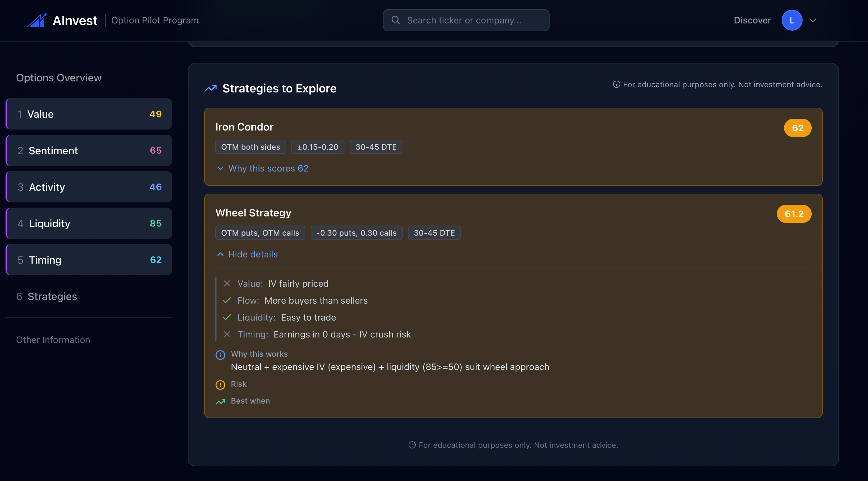This screenshot has height=481, width=868.
Task: Click the user avatar L icon
Action: pyautogui.click(x=791, y=20)
